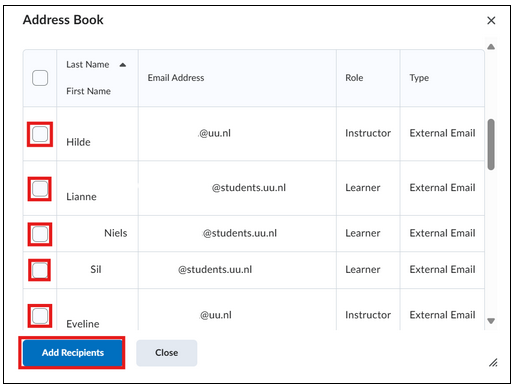Click the Type column header
Screen dimensions: 513x387
click(x=419, y=78)
